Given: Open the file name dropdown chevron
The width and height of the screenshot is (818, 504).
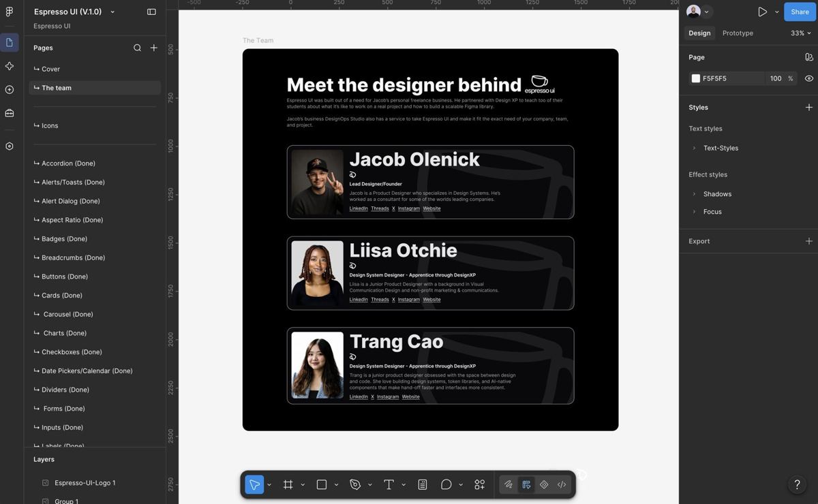Looking at the screenshot, I should 112,12.
